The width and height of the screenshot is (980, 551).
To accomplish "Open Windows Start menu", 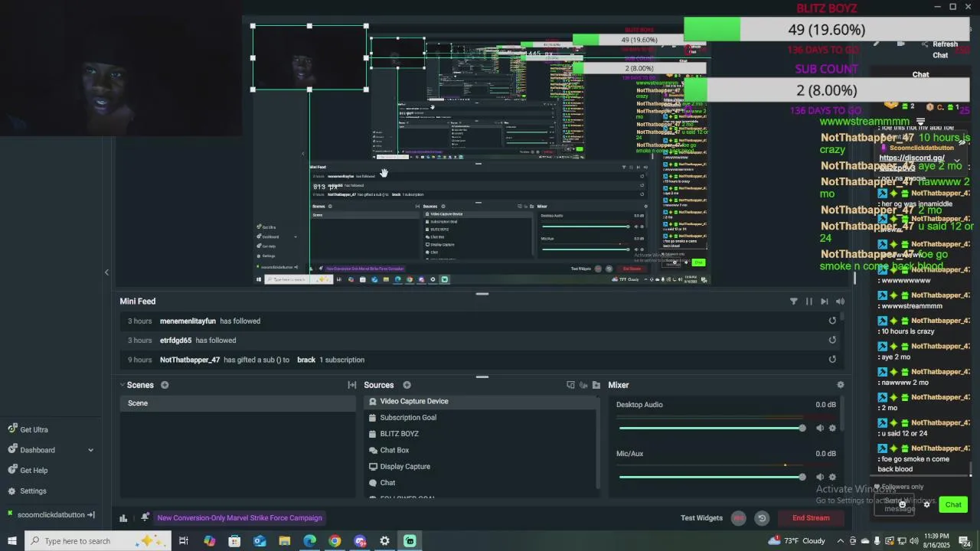I will tap(11, 541).
